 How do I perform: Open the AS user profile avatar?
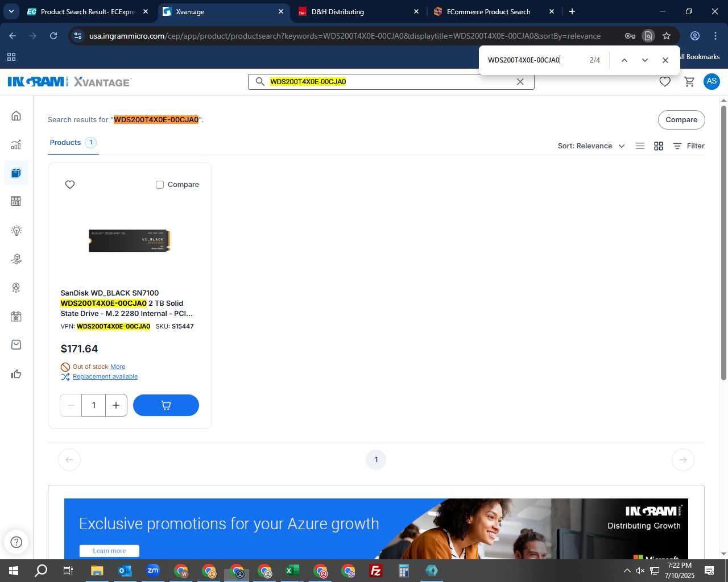coord(712,81)
